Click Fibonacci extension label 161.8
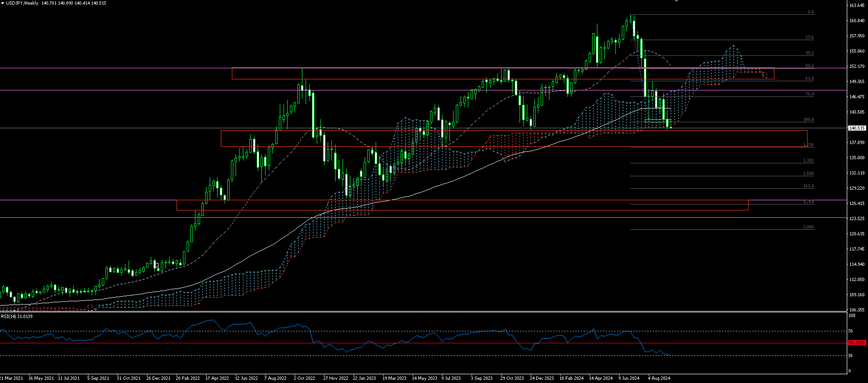The width and height of the screenshot is (868, 383). [809, 186]
